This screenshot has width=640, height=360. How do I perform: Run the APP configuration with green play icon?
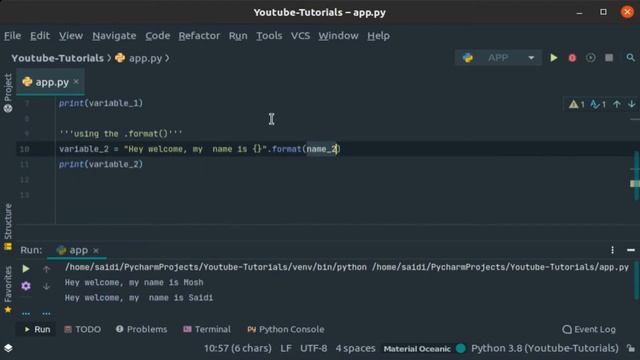point(553,58)
